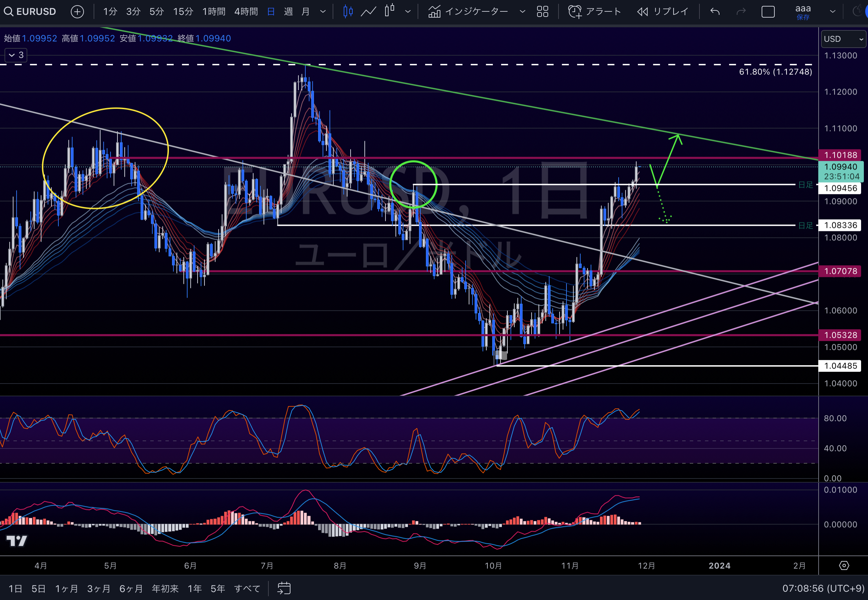Open indicator templates grid icon

tap(542, 12)
